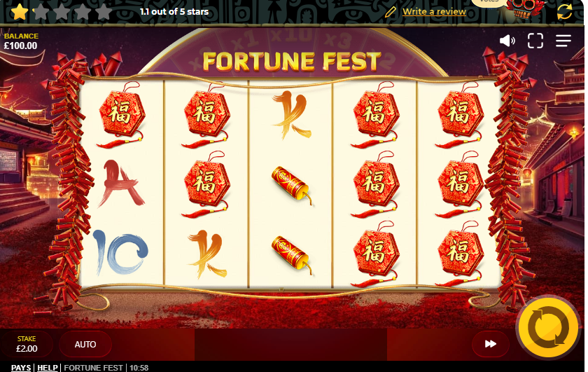Click the fast-forward turbo button
The height and width of the screenshot is (372, 588).
[490, 344]
